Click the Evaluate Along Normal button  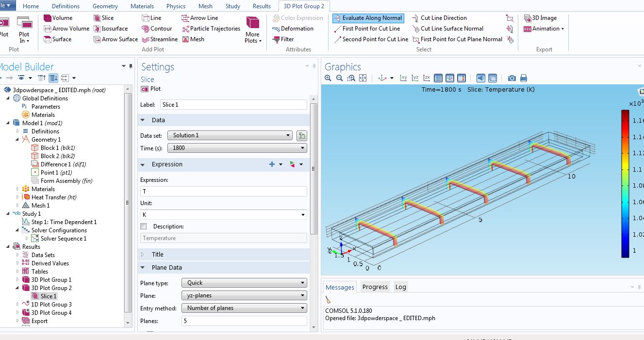367,18
